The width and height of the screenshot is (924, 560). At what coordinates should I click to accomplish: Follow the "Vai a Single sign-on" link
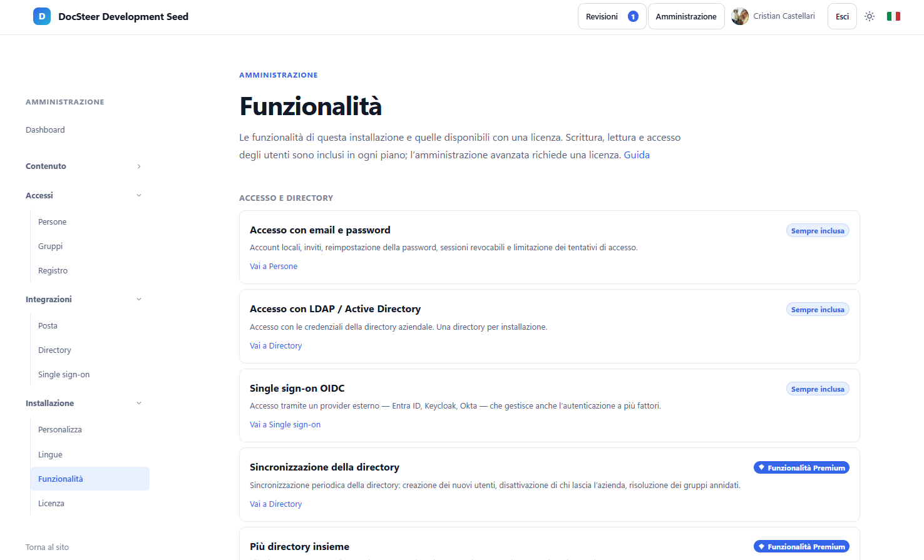[x=285, y=425]
